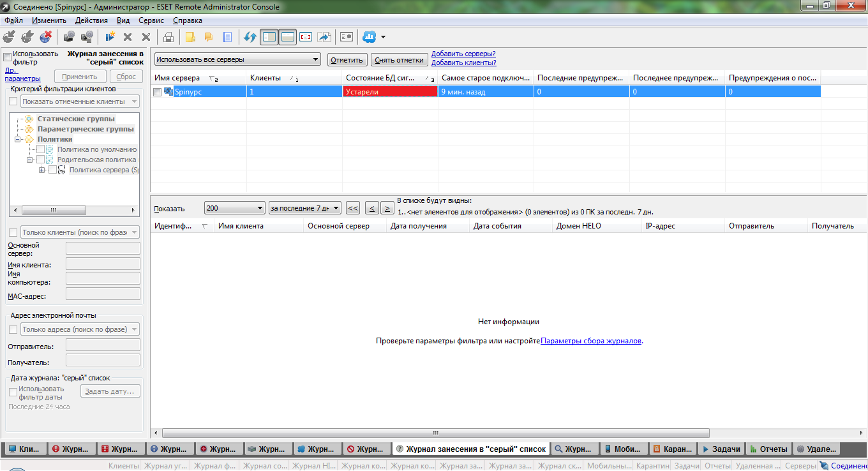
Task: Click the << first page button
Action: pos(353,208)
